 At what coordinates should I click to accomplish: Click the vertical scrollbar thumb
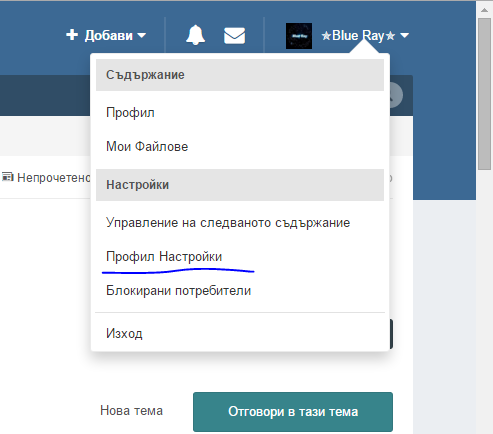click(484, 94)
